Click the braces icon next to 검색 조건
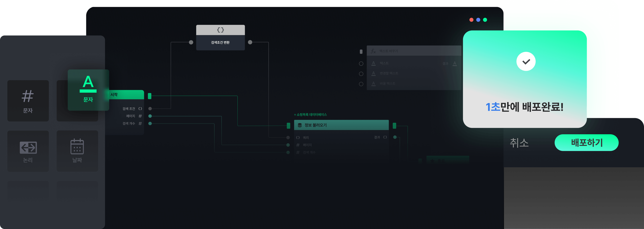This screenshot has width=644, height=229. pyautogui.click(x=140, y=108)
